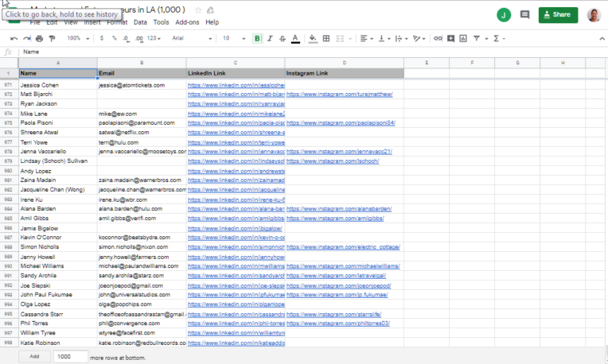Screen dimensions: 608x364
Task: Open the Arial font dropdown
Action: pyautogui.click(x=192, y=38)
